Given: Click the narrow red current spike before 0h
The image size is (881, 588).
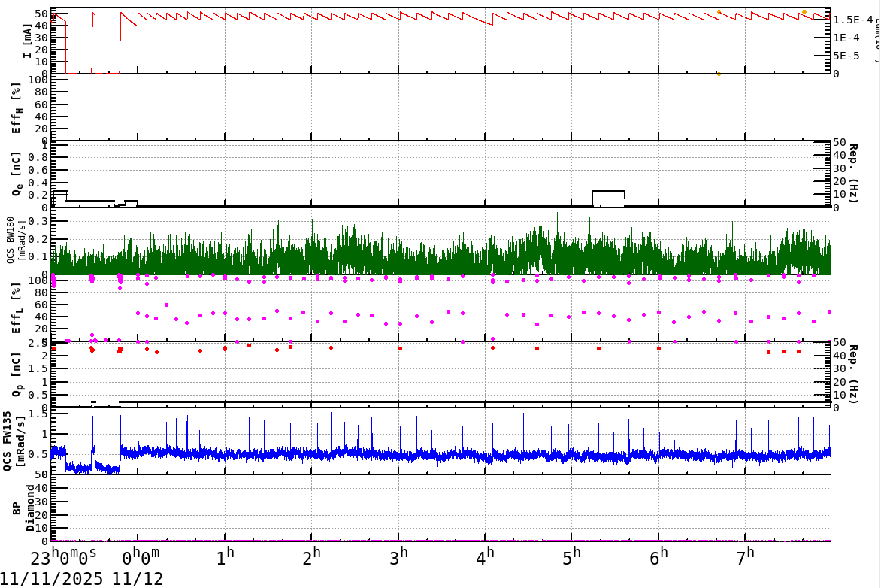Looking at the screenshot, I should [93, 41].
